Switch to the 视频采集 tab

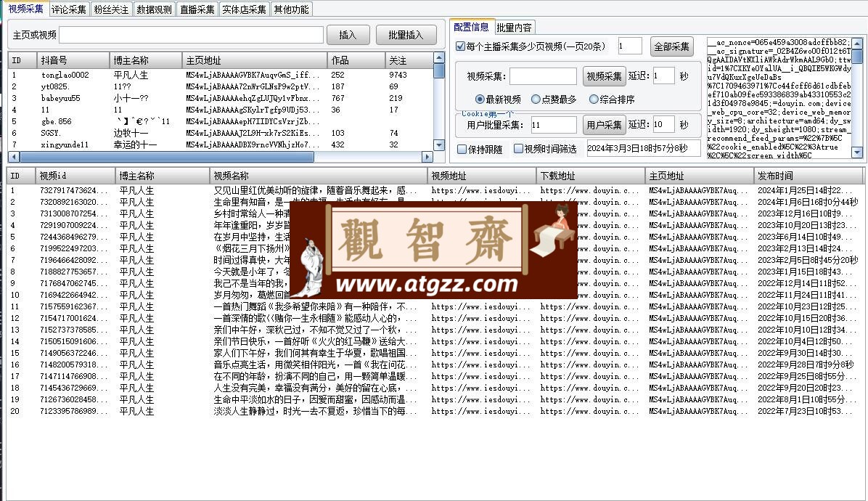(x=25, y=9)
